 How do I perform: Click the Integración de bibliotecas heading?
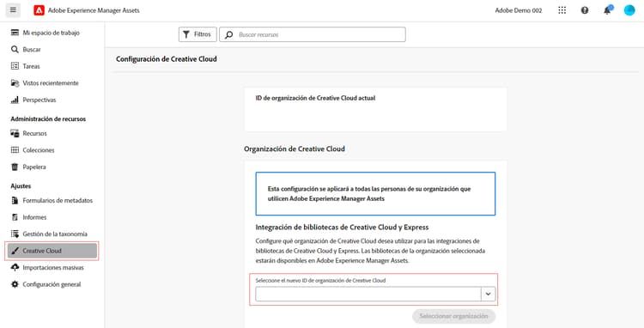(x=342, y=227)
